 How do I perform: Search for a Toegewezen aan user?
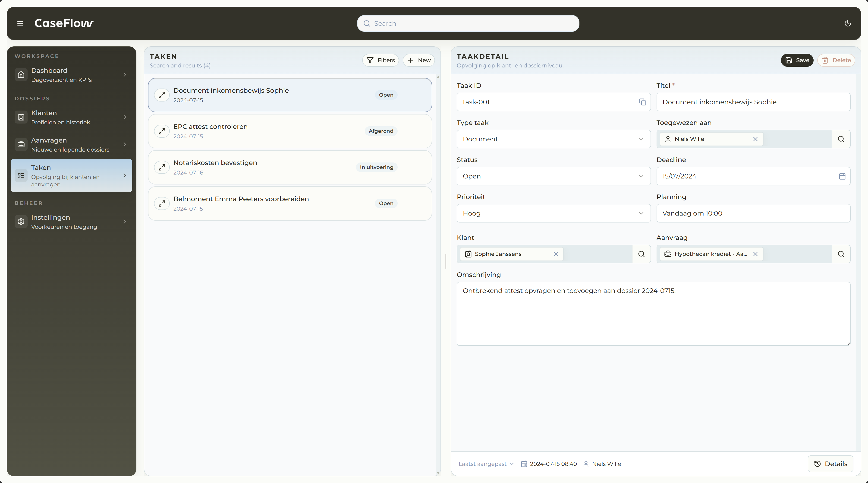point(841,139)
